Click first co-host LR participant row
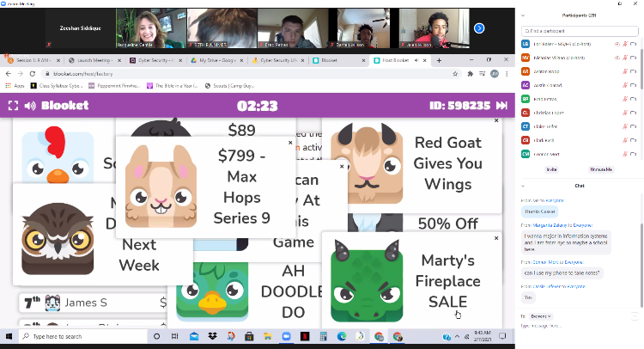The width and height of the screenshot is (644, 349). [x=579, y=44]
